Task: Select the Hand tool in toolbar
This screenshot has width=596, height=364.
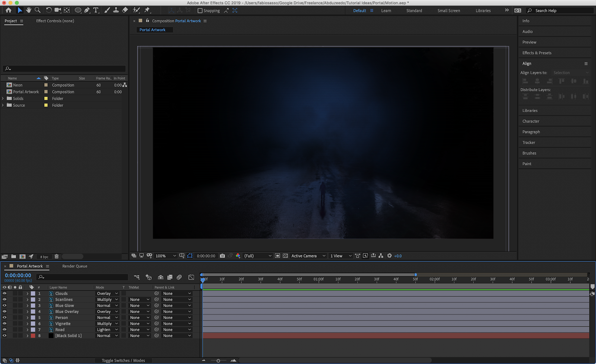Action: [29, 10]
